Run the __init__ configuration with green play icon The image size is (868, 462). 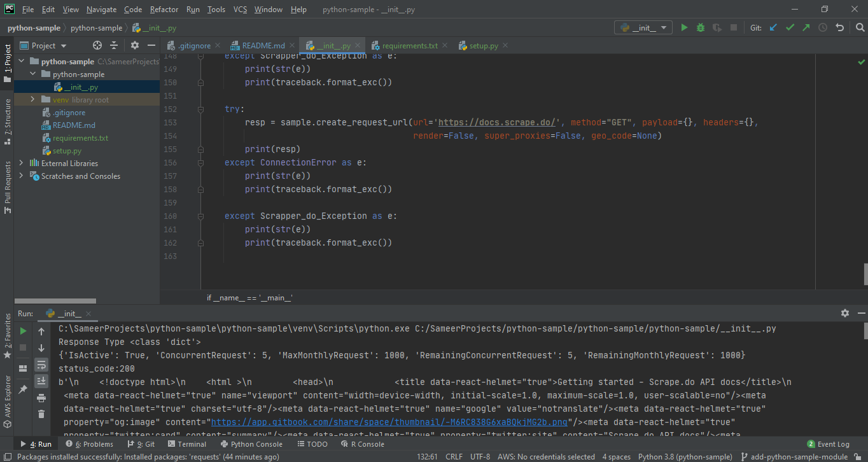(683, 27)
